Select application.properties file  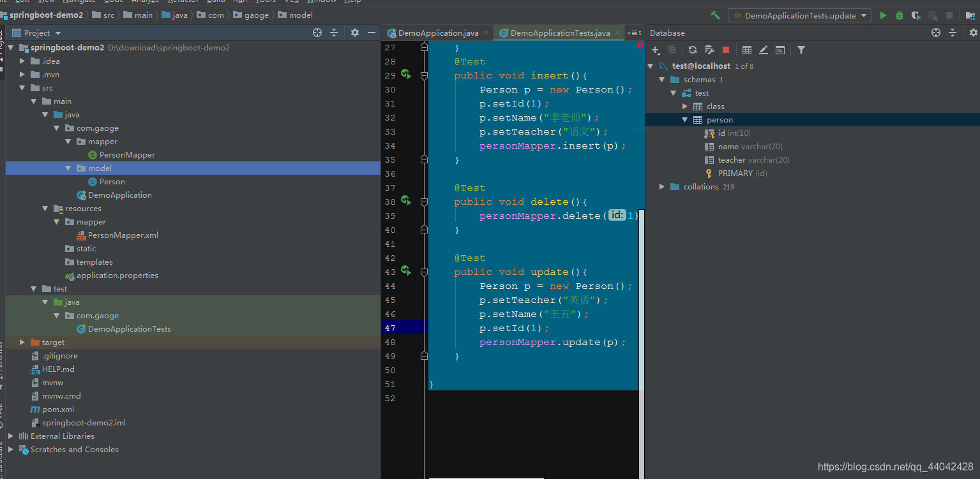pyautogui.click(x=117, y=276)
